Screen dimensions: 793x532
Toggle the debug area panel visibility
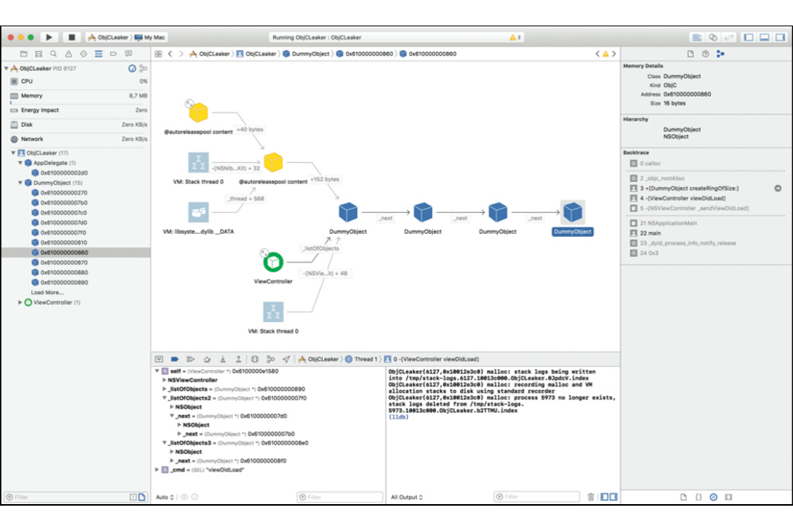click(x=764, y=36)
